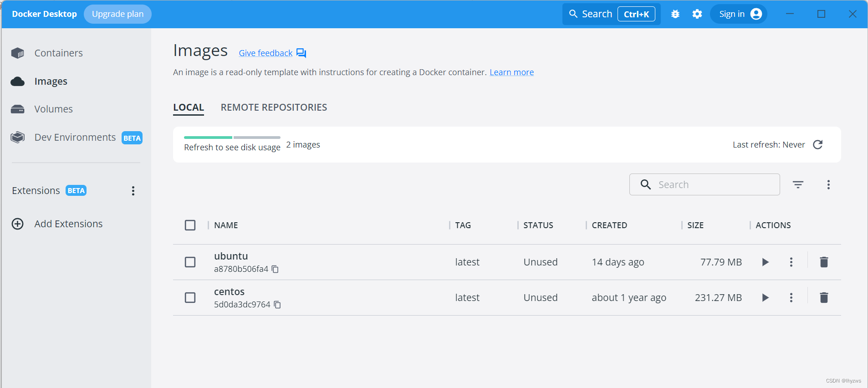The width and height of the screenshot is (868, 388).
Task: Open the three-dot menu beside the filter icon
Action: coord(828,184)
